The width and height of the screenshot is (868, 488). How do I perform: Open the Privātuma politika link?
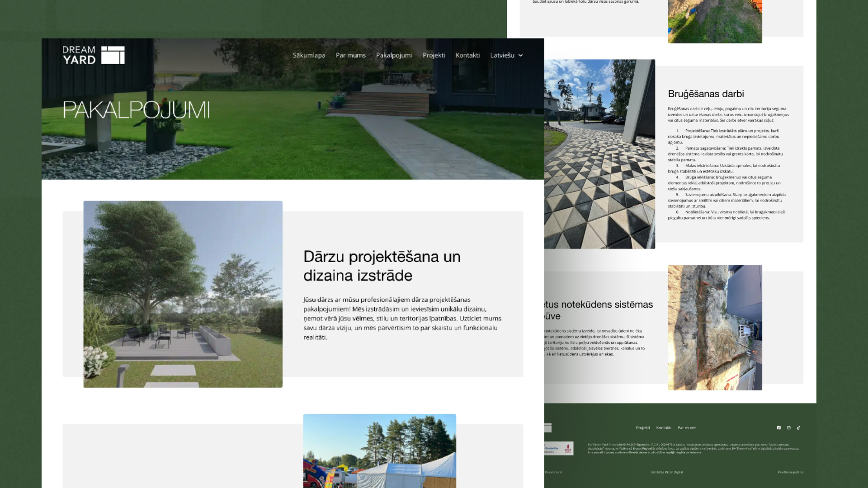pyautogui.click(x=791, y=472)
